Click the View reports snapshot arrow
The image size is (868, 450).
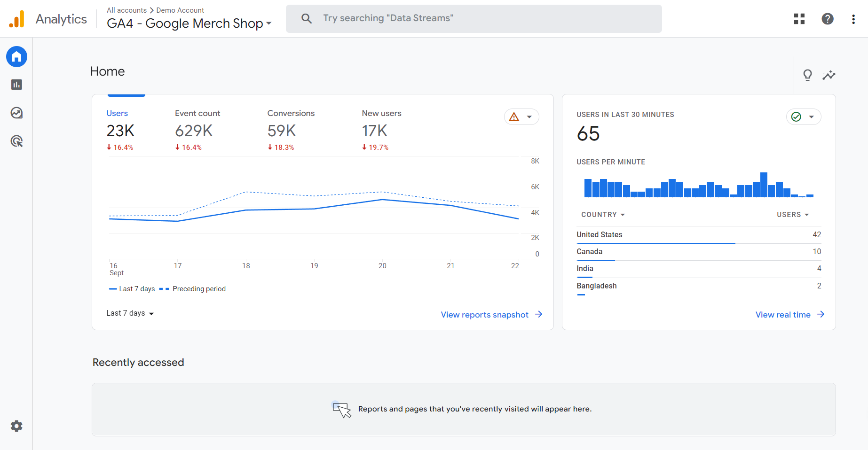tap(539, 314)
